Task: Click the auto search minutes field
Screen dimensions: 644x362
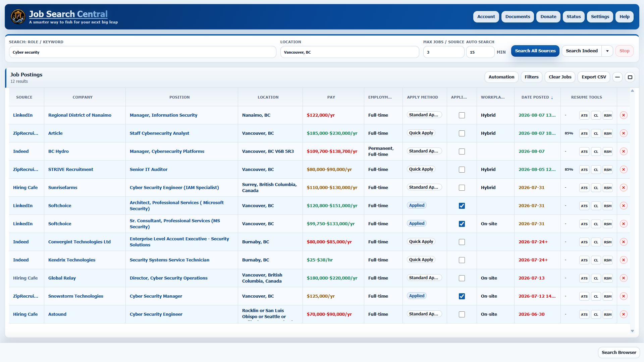Action: click(x=480, y=52)
